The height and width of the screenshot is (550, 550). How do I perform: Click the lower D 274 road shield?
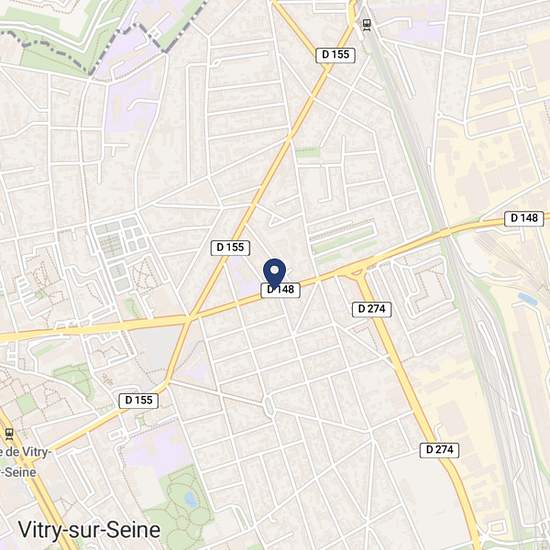tap(439, 450)
